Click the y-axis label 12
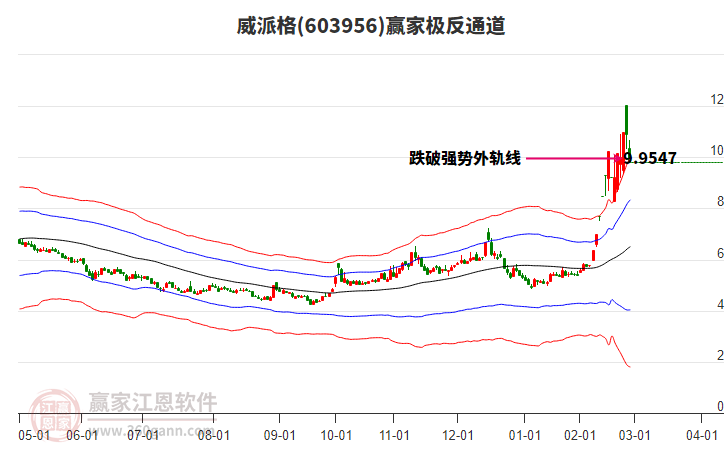The height and width of the screenshot is (450, 726). click(x=717, y=99)
